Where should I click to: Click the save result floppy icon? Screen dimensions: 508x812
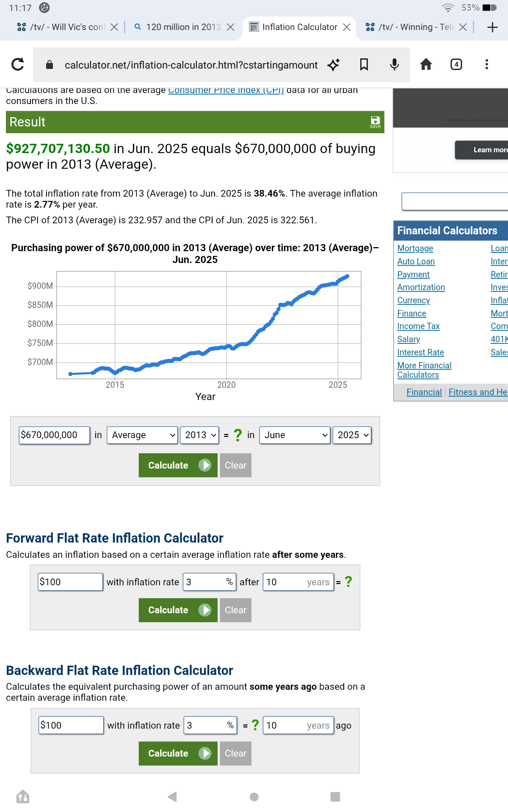coord(375,122)
